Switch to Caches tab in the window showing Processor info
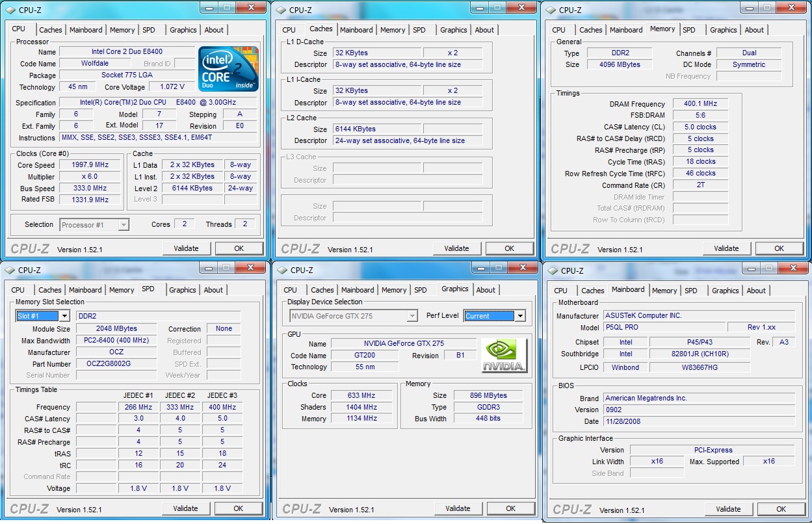This screenshot has width=812, height=524. pyautogui.click(x=51, y=30)
